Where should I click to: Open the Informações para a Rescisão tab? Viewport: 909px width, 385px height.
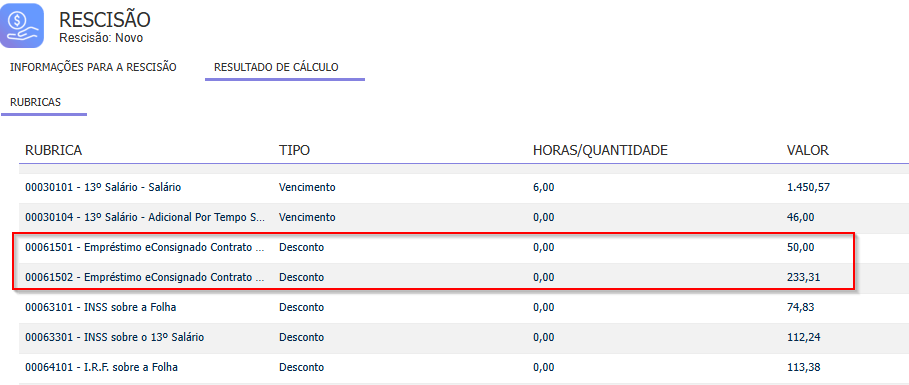pyautogui.click(x=93, y=67)
